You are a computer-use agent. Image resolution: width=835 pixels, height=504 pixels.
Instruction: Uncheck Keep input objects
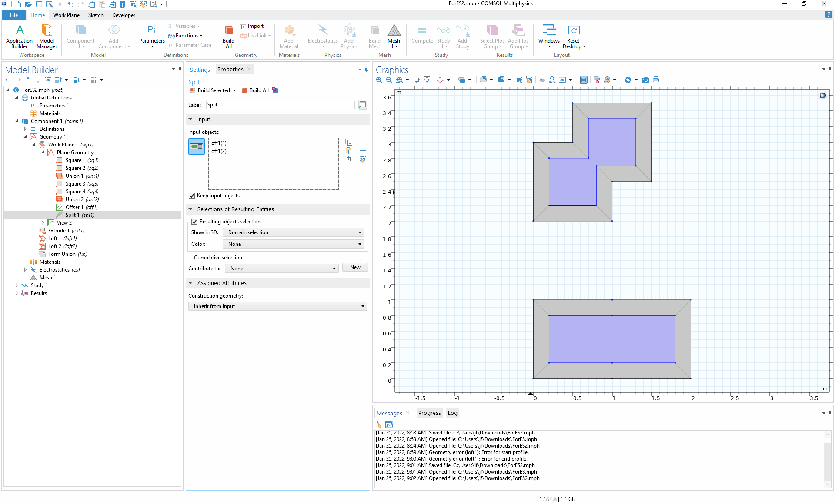pos(192,196)
